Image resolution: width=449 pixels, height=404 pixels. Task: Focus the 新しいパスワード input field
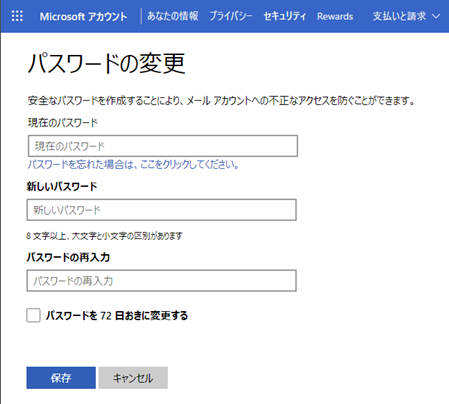click(161, 210)
